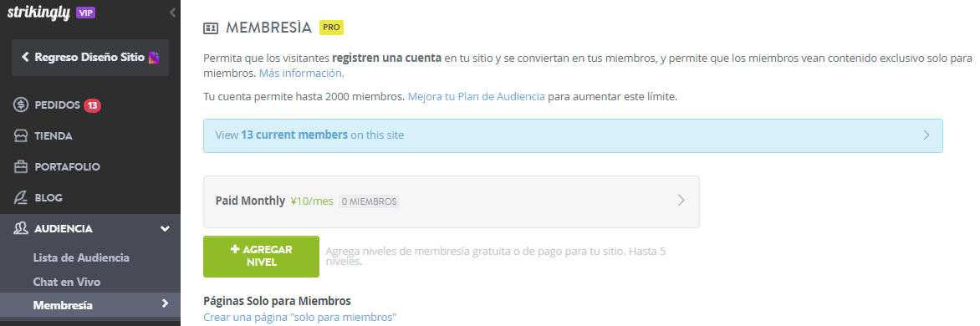The height and width of the screenshot is (326, 980).
Task: Click the quill icon beside Blog
Action: tap(21, 198)
